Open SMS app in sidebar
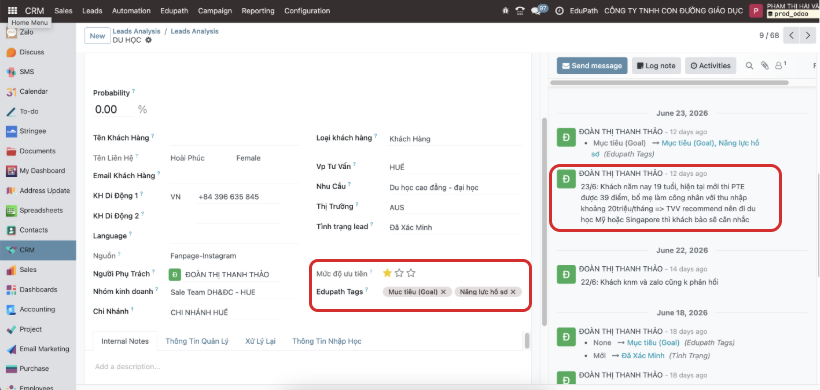Image resolution: width=820 pixels, height=390 pixels. pos(38,72)
